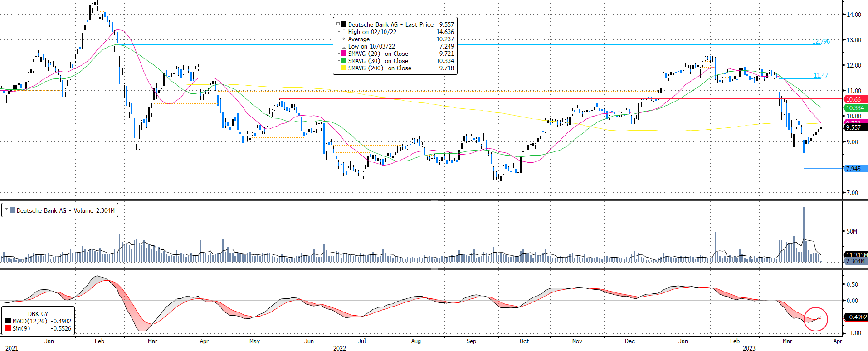Viewport: 868px width, 351px height.
Task: Click the High marker icon in legend
Action: tap(344, 32)
